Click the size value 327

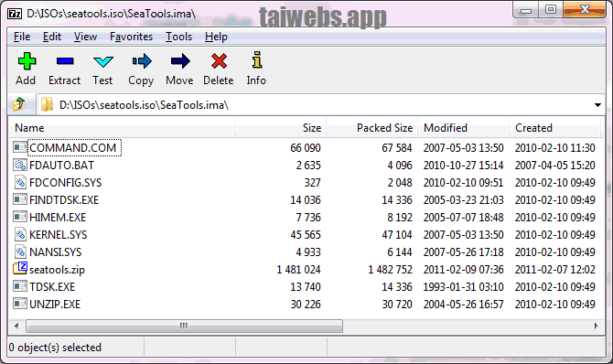pos(313,183)
